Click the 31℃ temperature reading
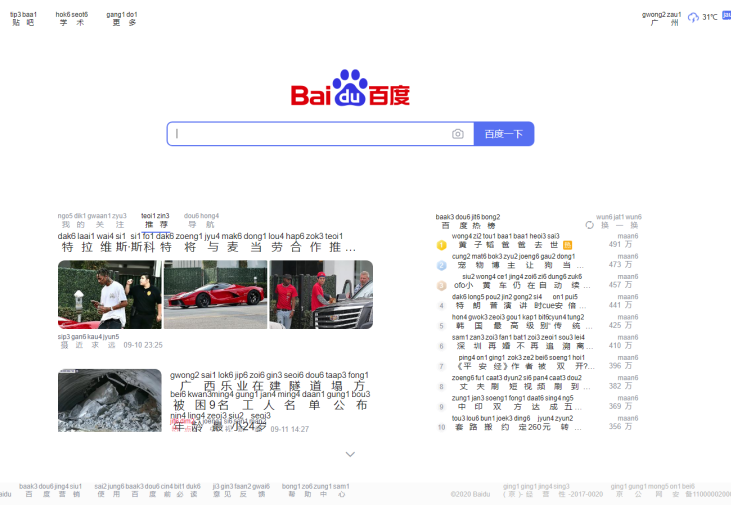This screenshot has height=505, width=731. point(710,17)
